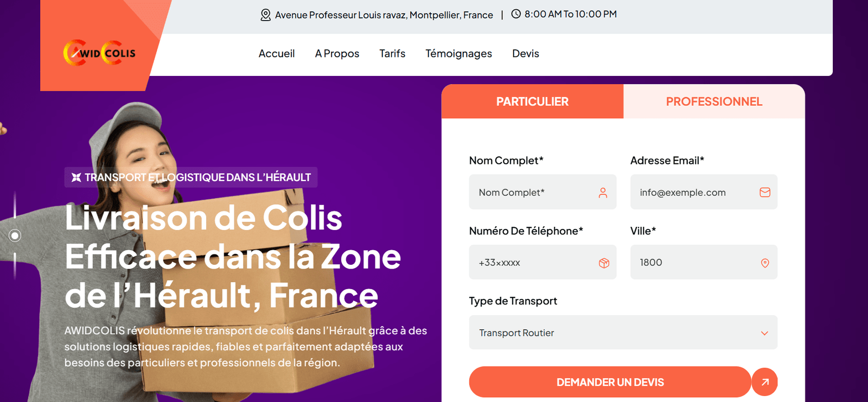Click the location pin icon beside the address
Image resolution: width=868 pixels, height=402 pixels.
[x=265, y=15]
